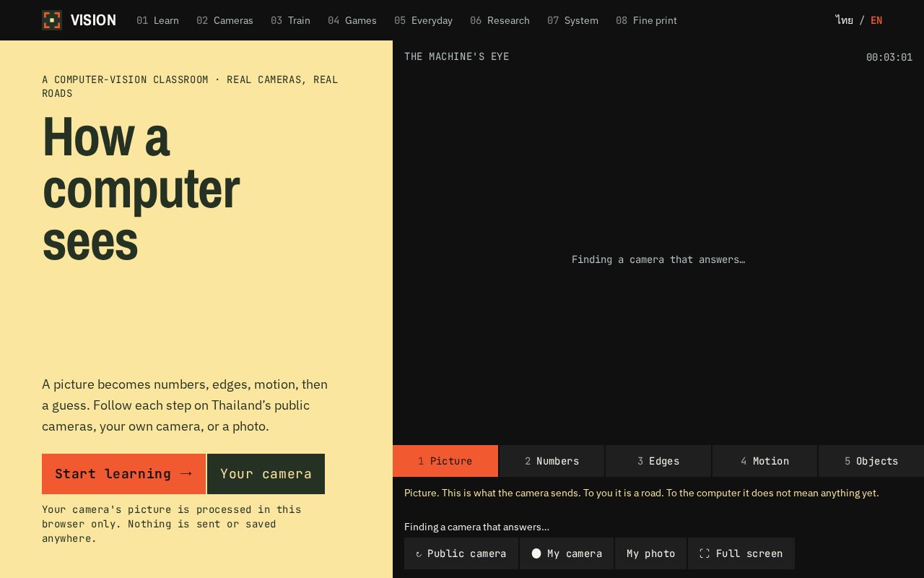Click the privacy note about browser processing

pos(172,524)
